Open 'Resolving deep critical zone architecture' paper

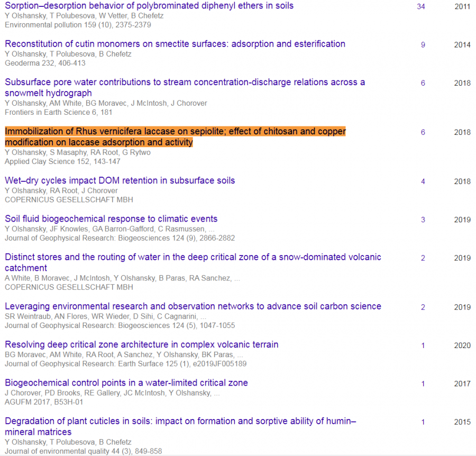point(141,344)
